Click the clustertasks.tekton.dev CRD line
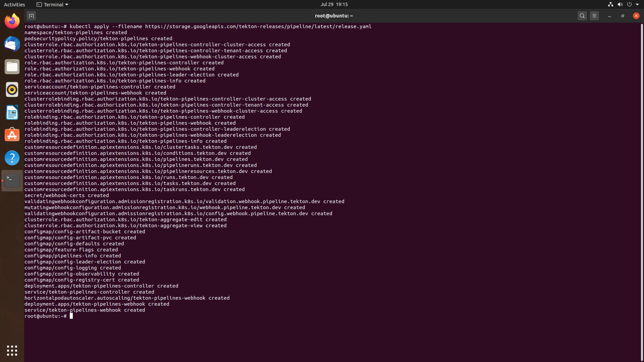Screen dimensions: 644x362 (141, 147)
